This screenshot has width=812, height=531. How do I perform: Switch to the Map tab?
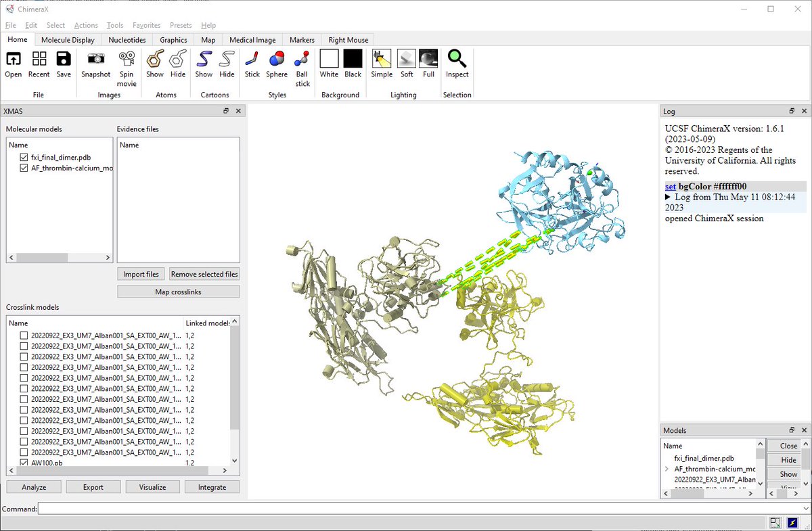(208, 40)
